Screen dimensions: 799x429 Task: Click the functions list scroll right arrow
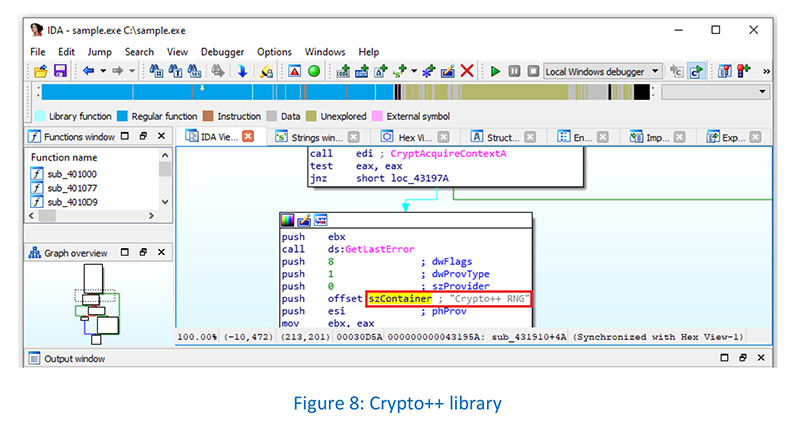(151, 216)
